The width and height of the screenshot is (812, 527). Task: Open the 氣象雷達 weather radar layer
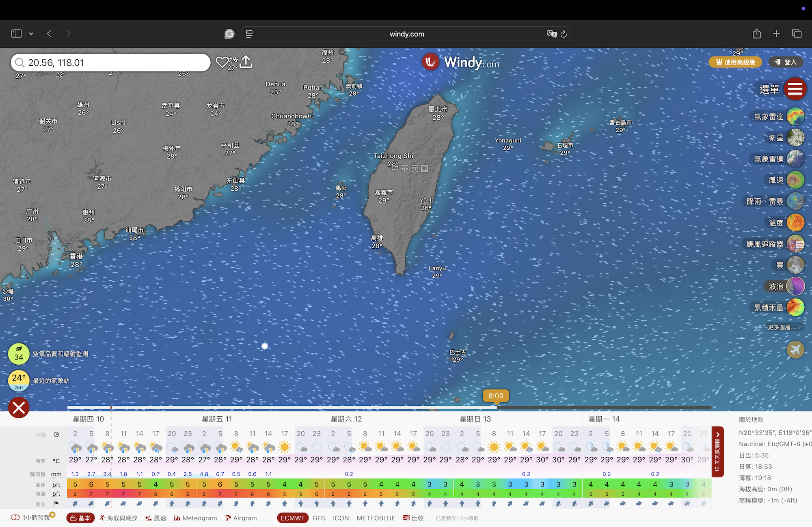click(x=795, y=116)
